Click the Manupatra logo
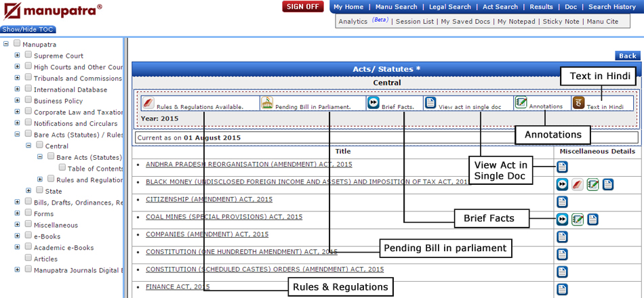The image size is (644, 298). [x=52, y=12]
